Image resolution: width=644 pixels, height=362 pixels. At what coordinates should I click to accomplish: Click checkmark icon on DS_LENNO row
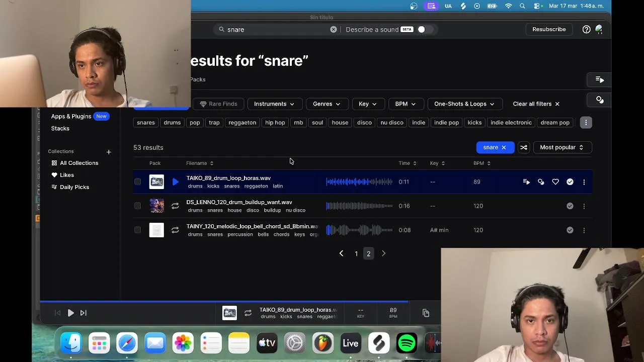570,206
